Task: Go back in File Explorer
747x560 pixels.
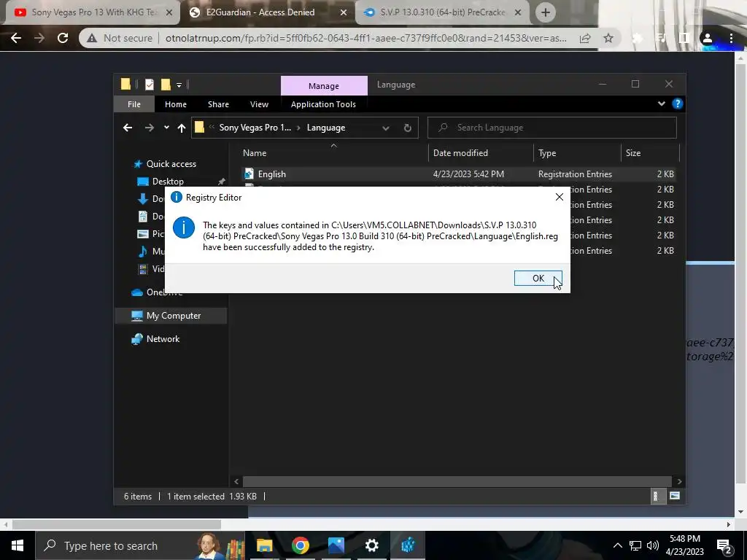Action: point(127,128)
